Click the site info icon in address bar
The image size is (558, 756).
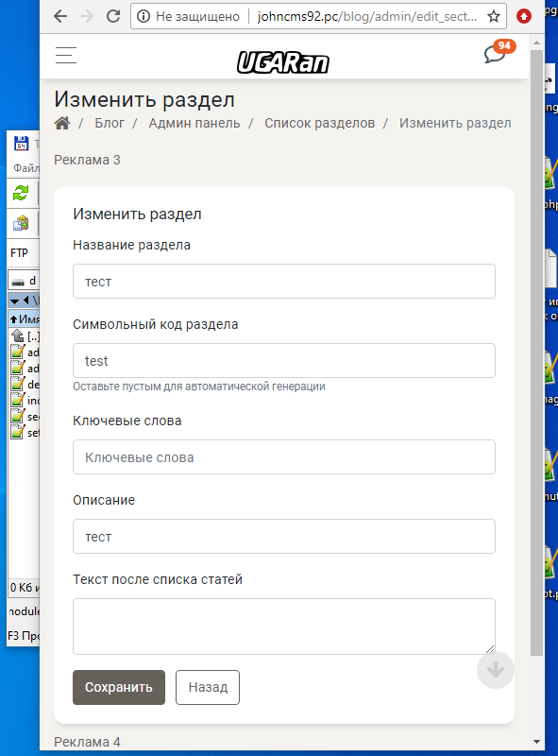coord(144,16)
